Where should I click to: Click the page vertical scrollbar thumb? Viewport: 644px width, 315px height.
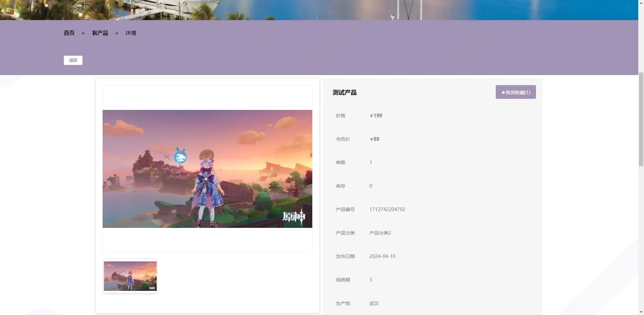pos(641,119)
